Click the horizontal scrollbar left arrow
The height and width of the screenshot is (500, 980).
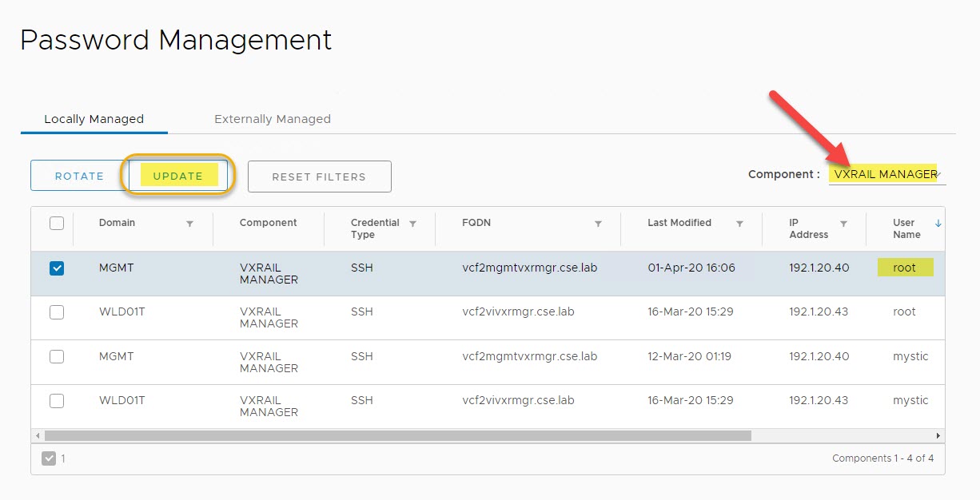[38, 436]
